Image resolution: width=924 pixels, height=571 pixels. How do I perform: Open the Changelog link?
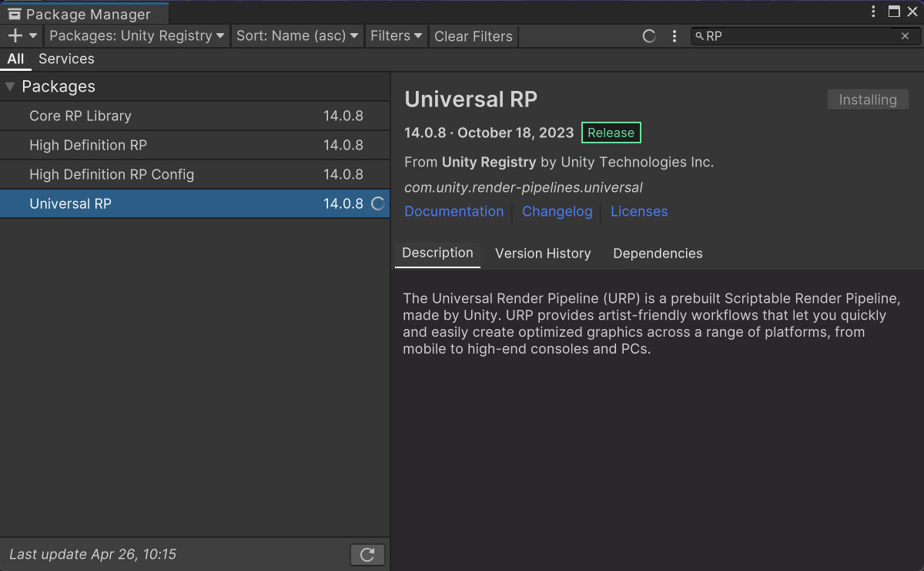557,211
